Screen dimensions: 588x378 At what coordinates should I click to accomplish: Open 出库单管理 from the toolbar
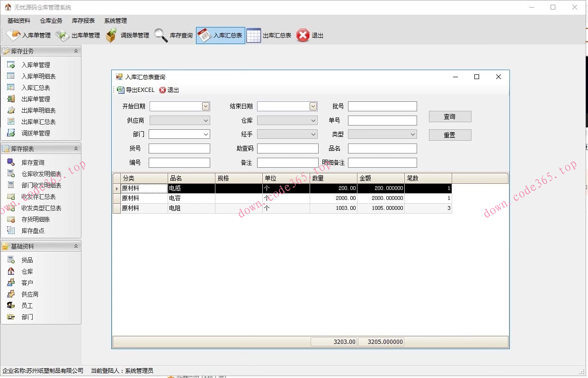coord(62,36)
